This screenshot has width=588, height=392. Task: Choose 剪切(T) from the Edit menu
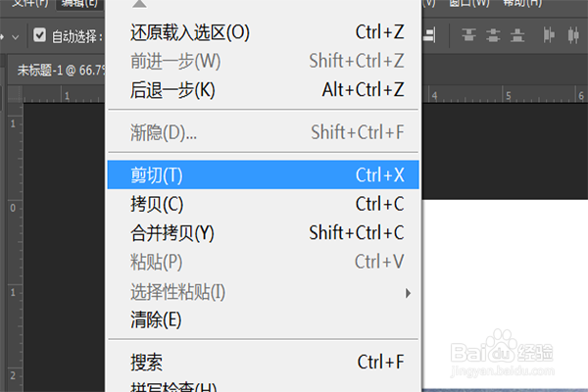(x=263, y=174)
